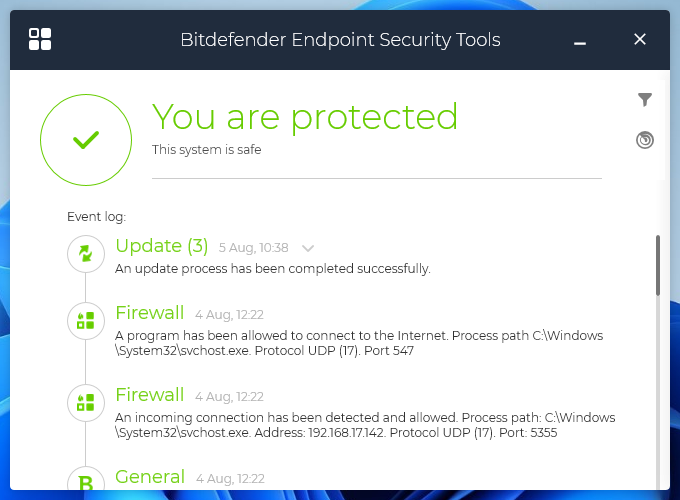
Task: Click the green protected checkmark circle
Action: (x=86, y=140)
